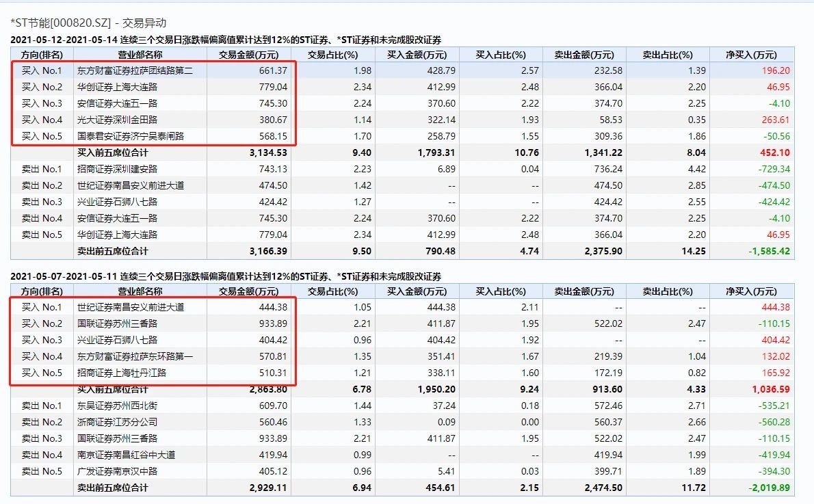Select the 东方财富证券拉萨东环路第一 cell
The width and height of the screenshot is (814, 504).
pos(135,356)
